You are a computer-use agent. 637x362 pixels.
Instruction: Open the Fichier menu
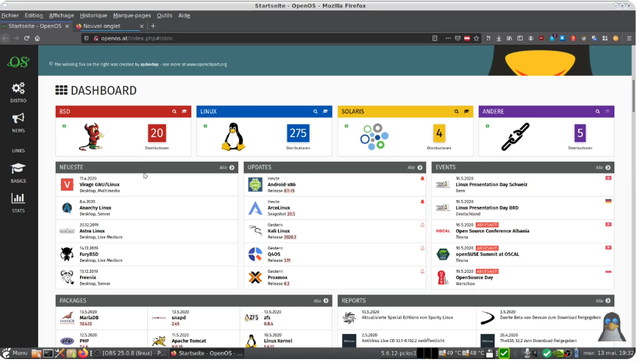(x=10, y=15)
